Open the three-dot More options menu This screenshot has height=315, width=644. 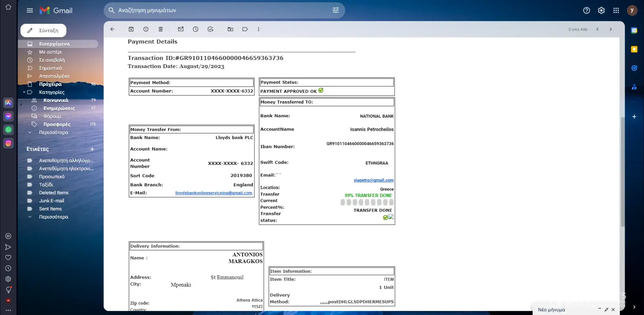(259, 29)
